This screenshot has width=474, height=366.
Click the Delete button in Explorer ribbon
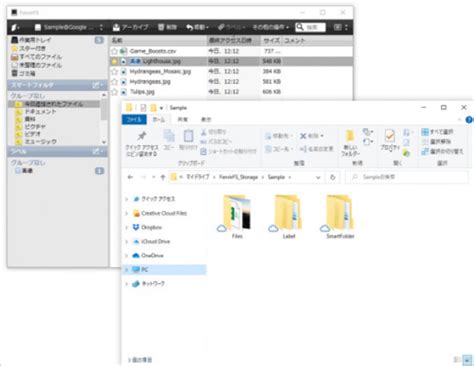pyautogui.click(x=311, y=136)
